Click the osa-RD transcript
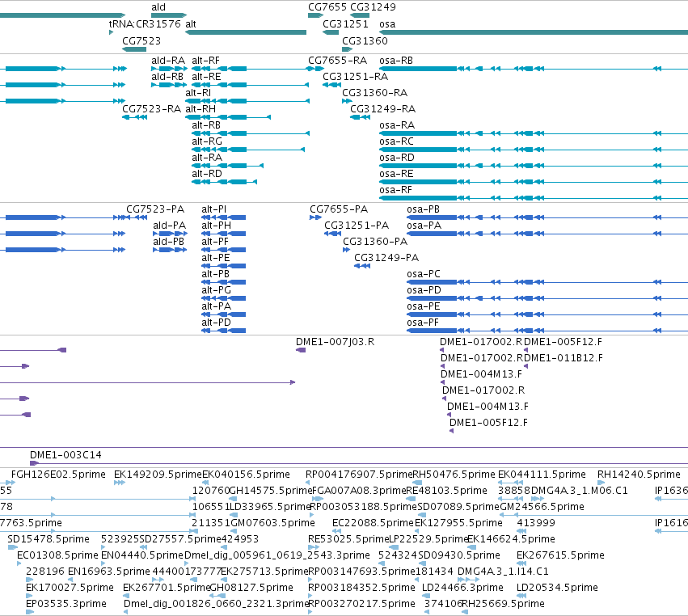This screenshot has height=616, width=688. 534,166
